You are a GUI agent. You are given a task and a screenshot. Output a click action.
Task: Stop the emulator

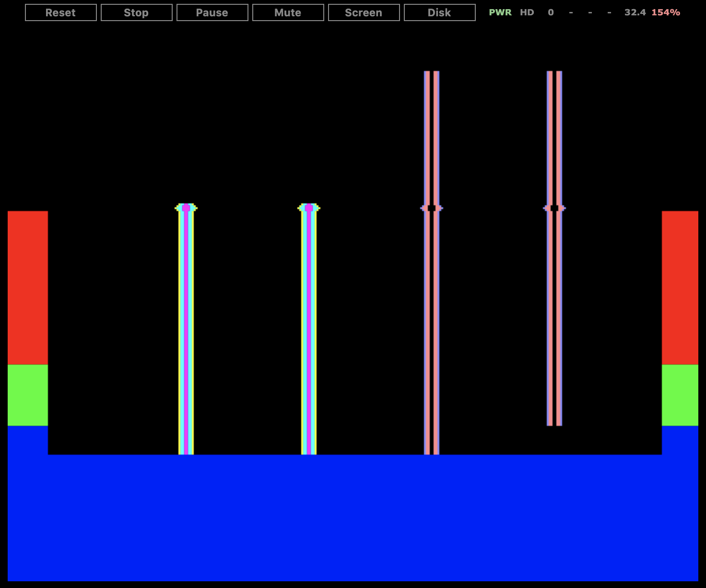click(x=137, y=12)
